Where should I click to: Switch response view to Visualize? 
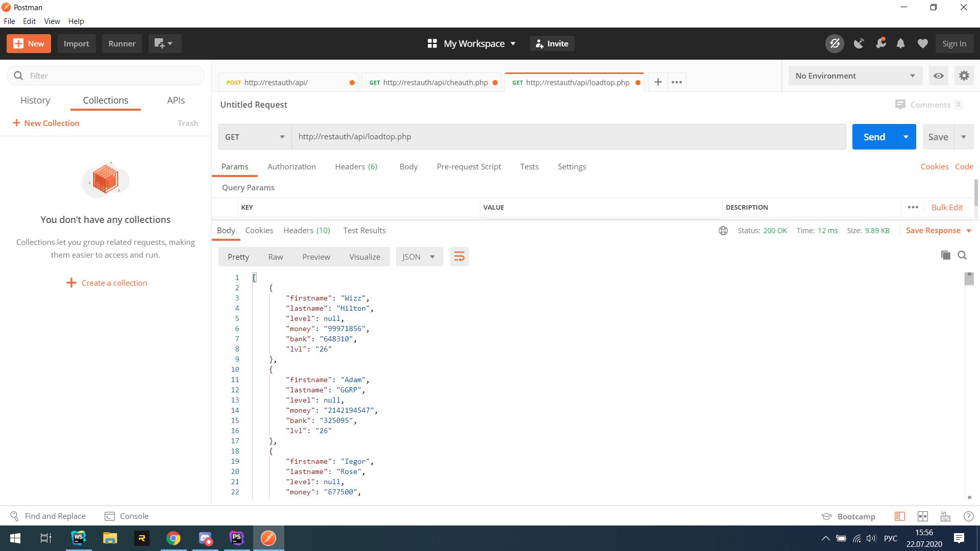364,257
